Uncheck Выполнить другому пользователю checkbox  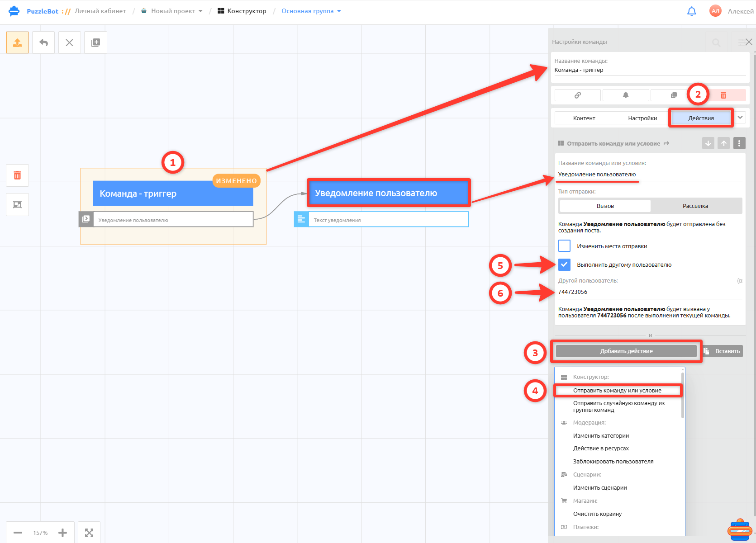(x=564, y=264)
